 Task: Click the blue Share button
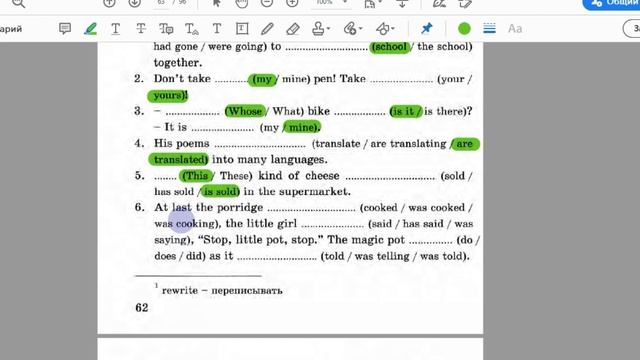coord(611,4)
